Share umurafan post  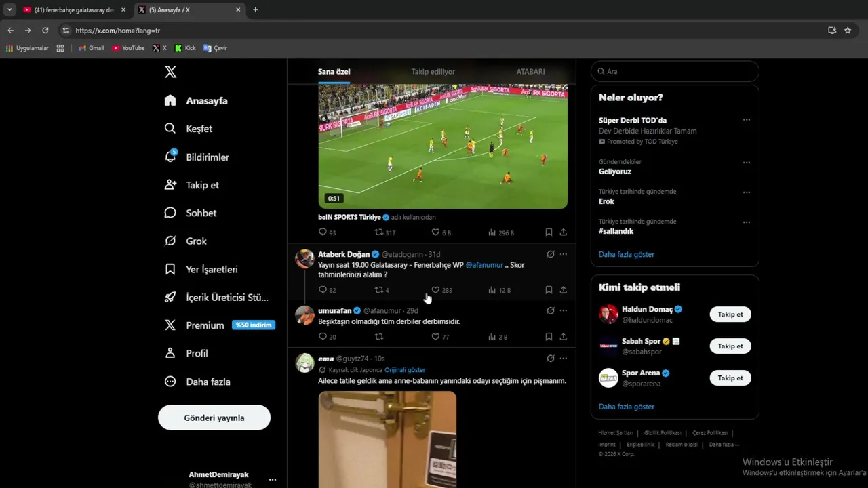563,337
